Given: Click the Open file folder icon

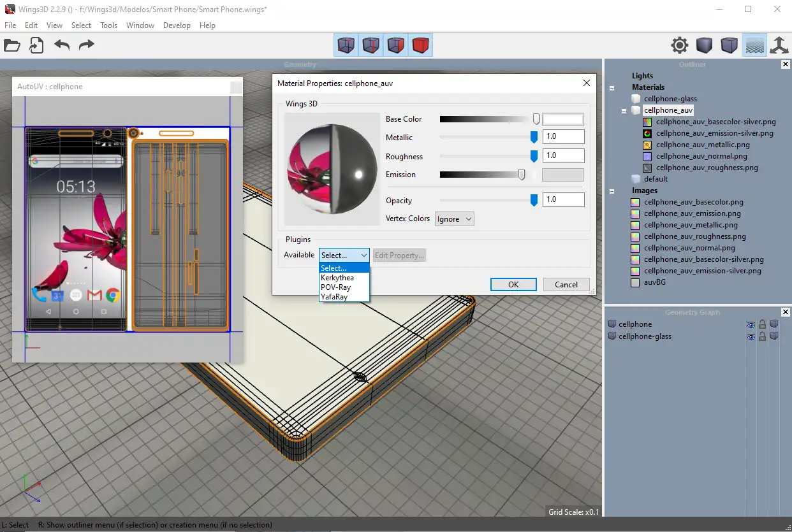Looking at the screenshot, I should coord(12,45).
